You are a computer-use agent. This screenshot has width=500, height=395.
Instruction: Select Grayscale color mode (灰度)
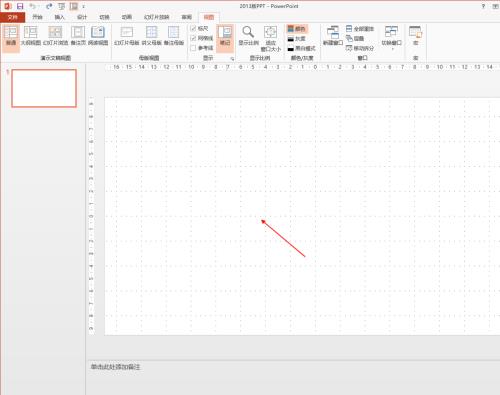tap(297, 39)
